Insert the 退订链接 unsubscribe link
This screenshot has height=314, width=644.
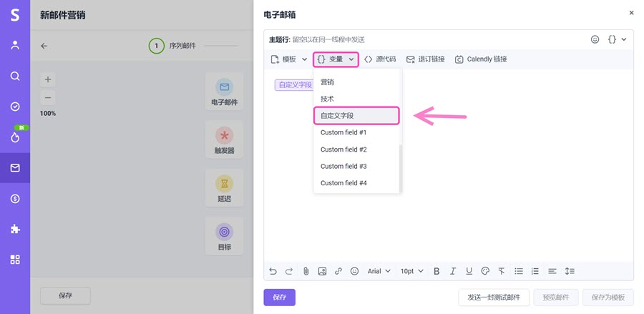point(425,59)
